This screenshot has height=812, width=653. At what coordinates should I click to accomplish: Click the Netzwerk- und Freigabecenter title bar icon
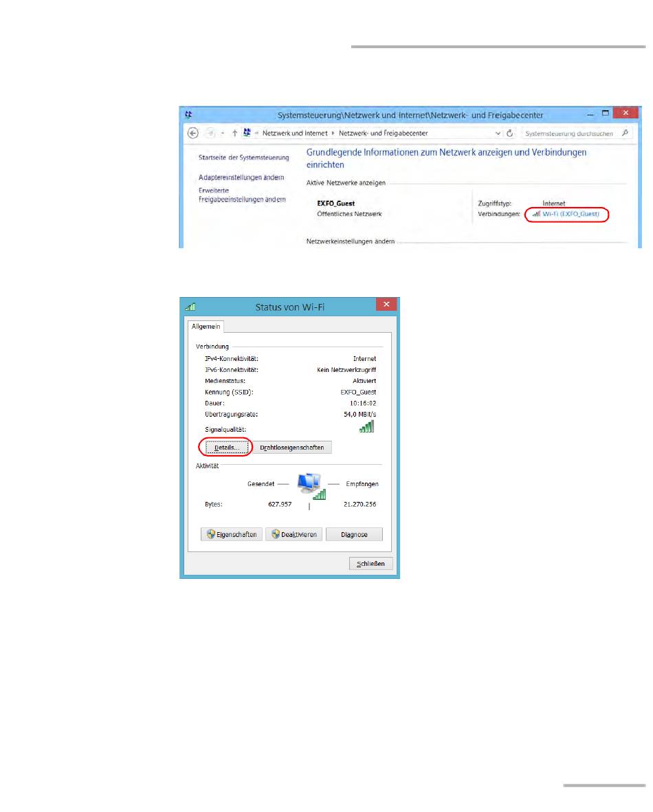pos(188,115)
